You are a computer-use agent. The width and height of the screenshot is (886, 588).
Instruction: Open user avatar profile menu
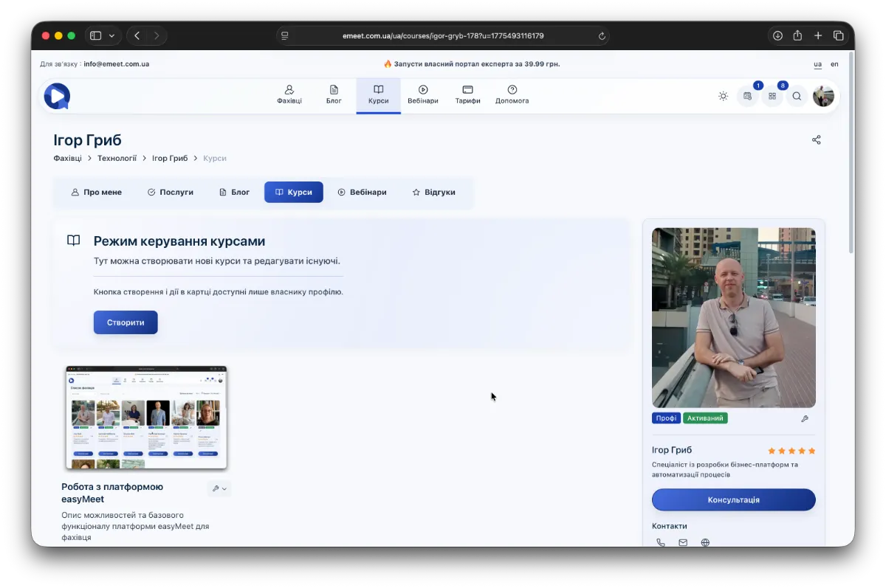823,96
